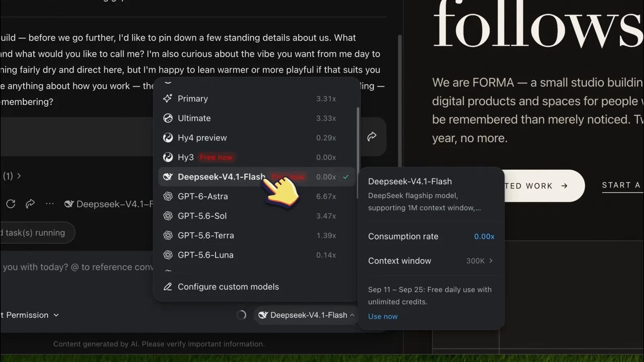Click the Ultimate model icon
The width and height of the screenshot is (644, 362).
[168, 118]
